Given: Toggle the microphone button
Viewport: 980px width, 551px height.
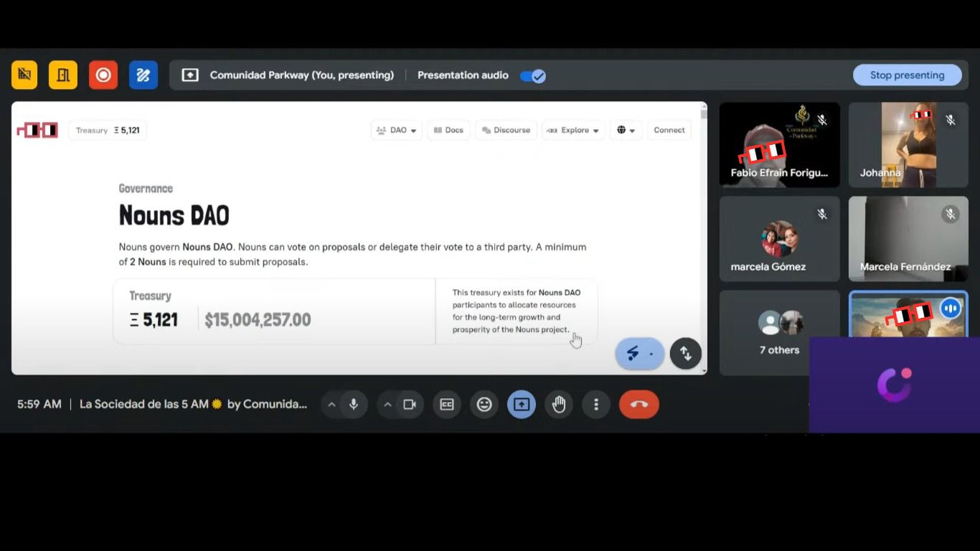Looking at the screenshot, I should [353, 405].
